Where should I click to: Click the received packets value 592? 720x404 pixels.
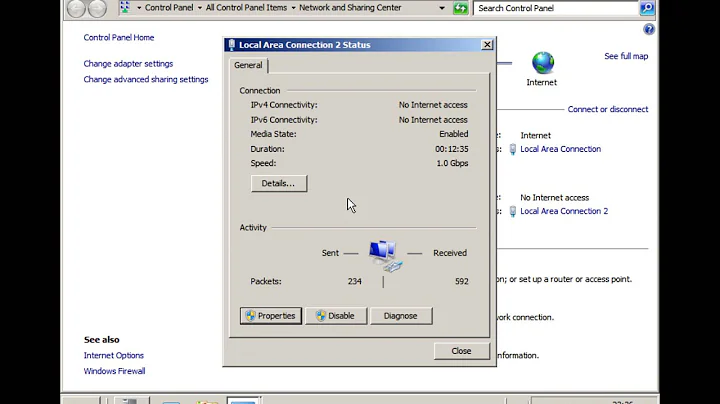[x=461, y=281]
